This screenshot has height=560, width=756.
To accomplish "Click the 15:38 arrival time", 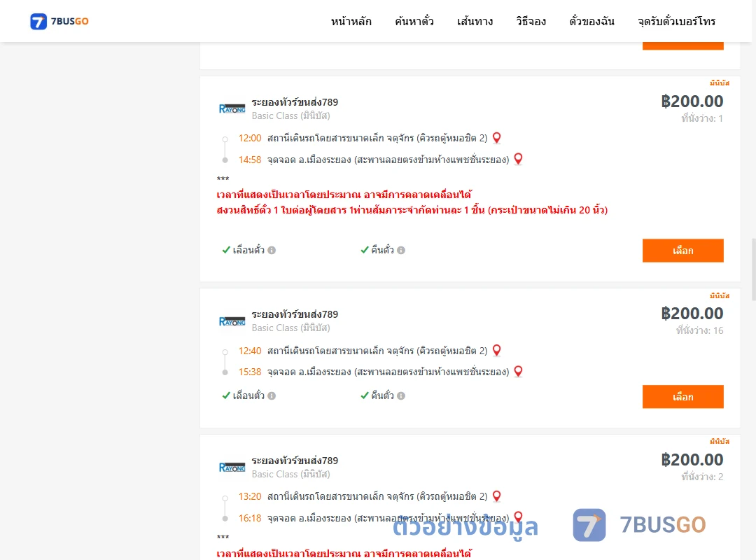I will [x=250, y=372].
